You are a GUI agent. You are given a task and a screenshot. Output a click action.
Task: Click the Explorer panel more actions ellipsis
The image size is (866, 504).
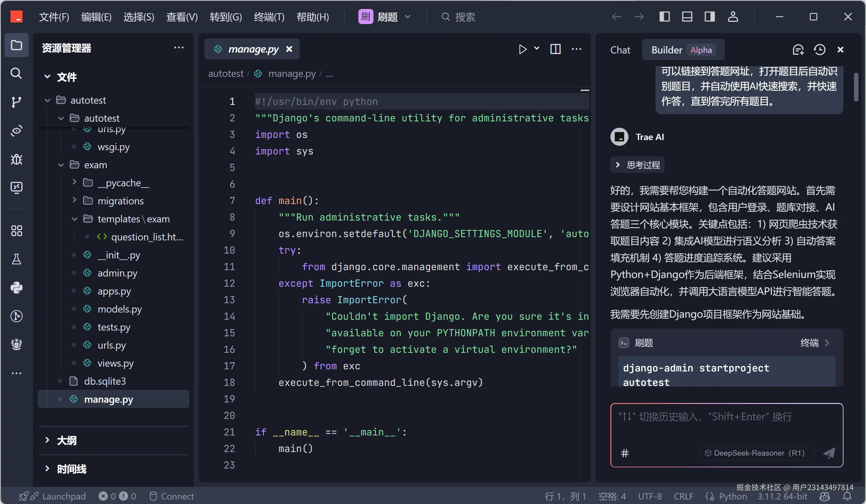(179, 48)
